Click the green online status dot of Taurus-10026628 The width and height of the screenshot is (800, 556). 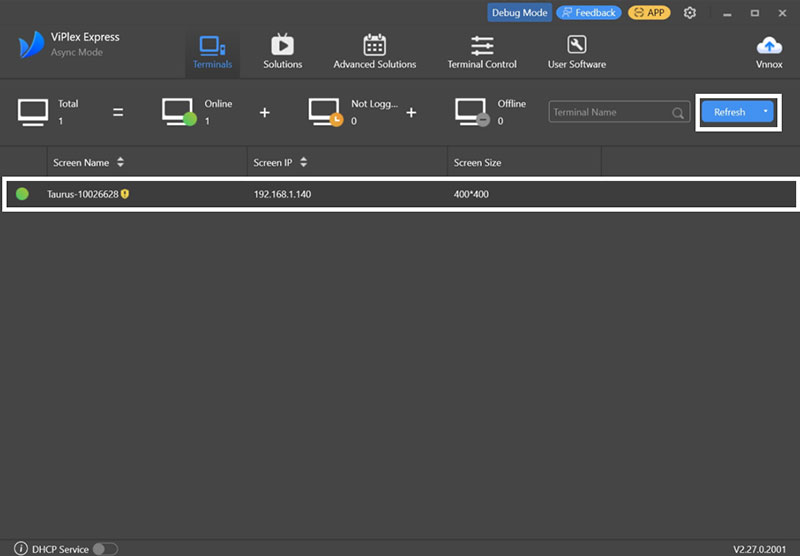click(x=22, y=194)
